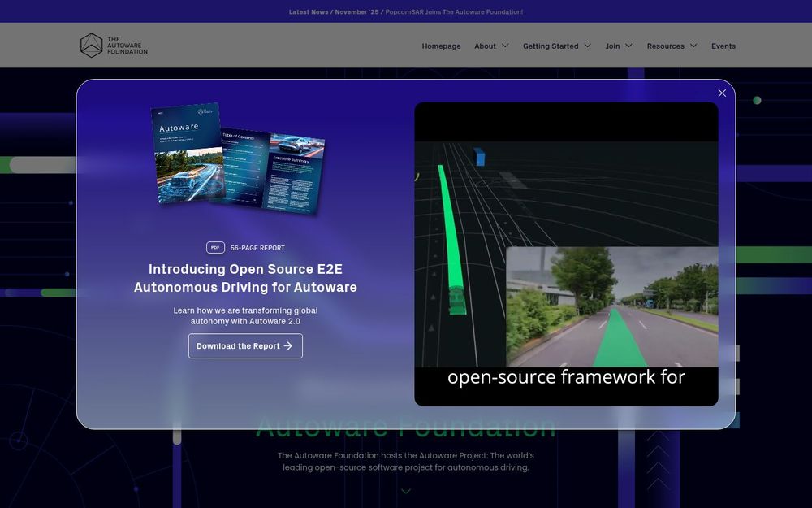Screen dimensions: 812x508
Task: Click the Autoware demo video in popup
Action: 566,254
